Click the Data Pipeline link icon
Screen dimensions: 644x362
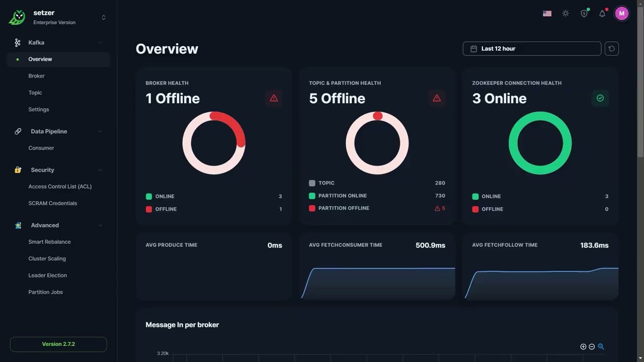[x=18, y=131]
